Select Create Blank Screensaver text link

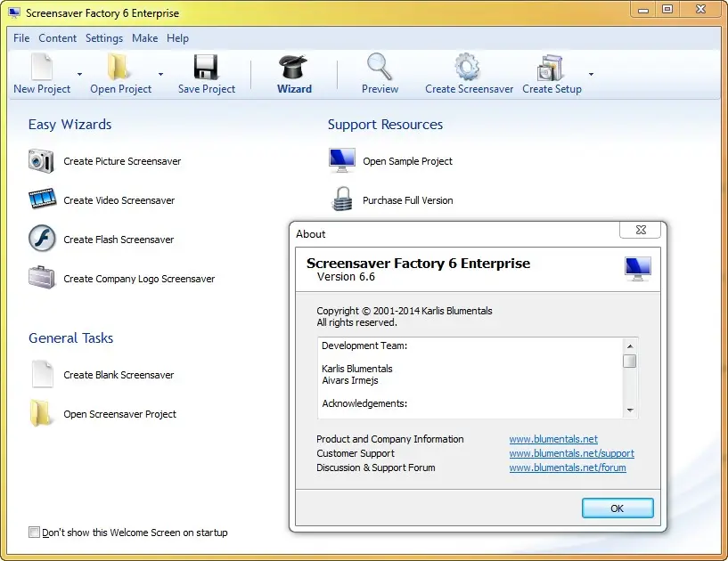[x=119, y=375]
